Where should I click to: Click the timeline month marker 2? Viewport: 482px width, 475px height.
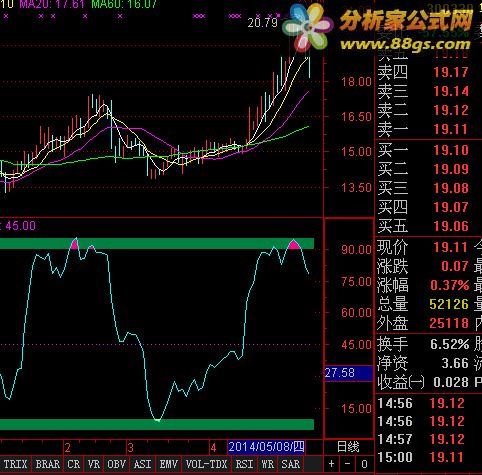pyautogui.click(x=68, y=448)
